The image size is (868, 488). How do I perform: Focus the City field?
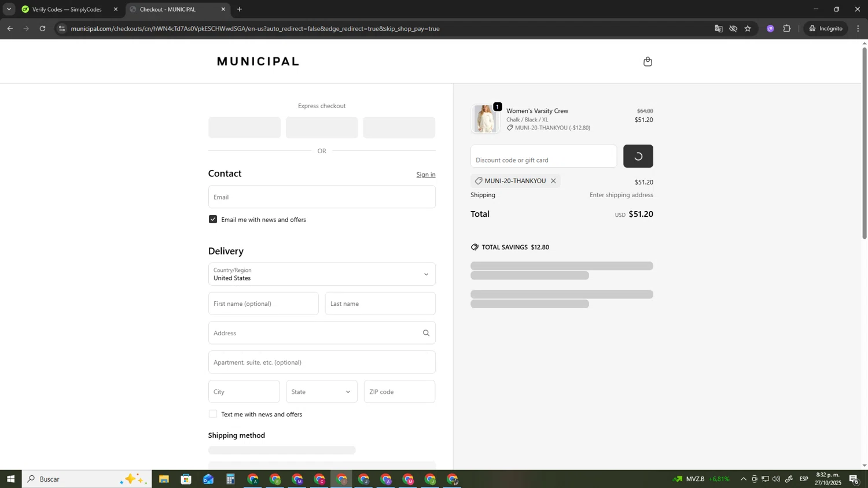pyautogui.click(x=244, y=391)
